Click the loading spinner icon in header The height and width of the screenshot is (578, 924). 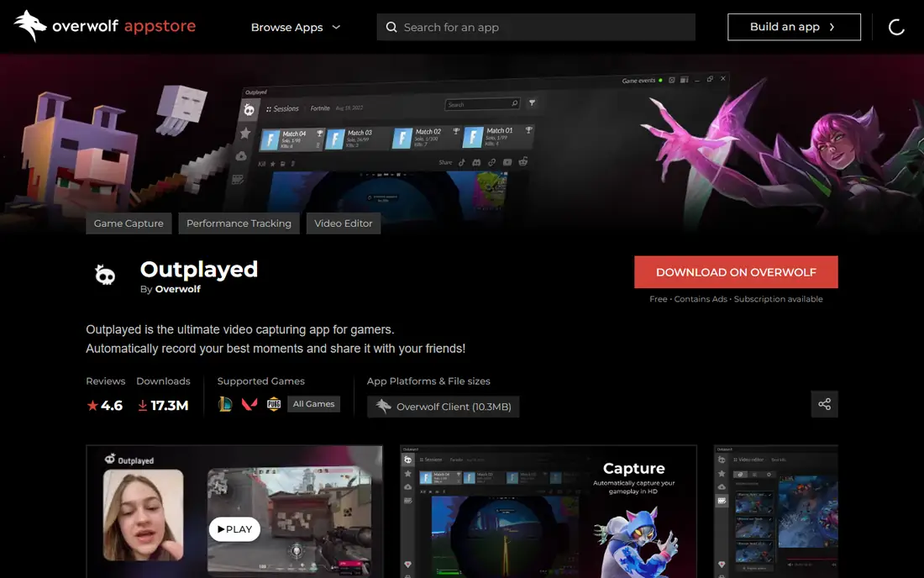pos(896,27)
